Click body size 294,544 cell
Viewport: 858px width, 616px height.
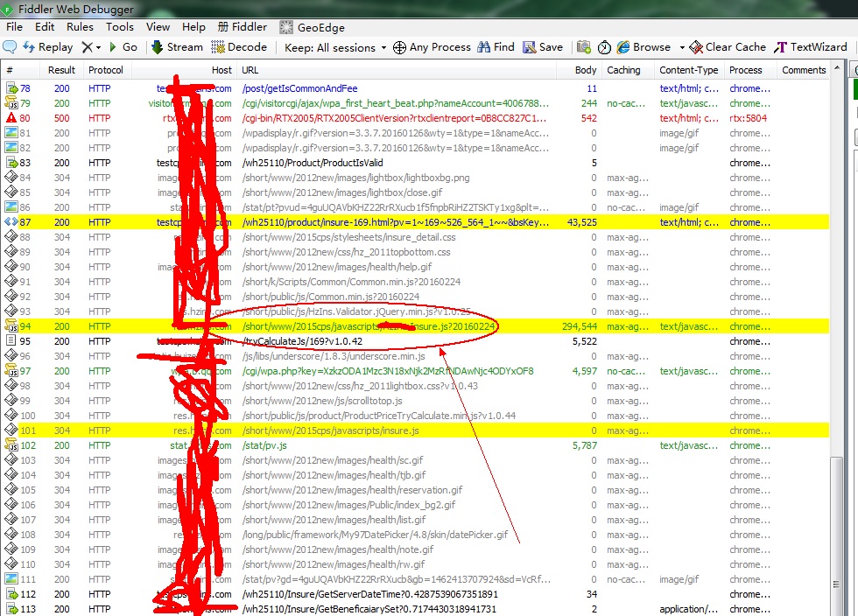click(x=580, y=326)
